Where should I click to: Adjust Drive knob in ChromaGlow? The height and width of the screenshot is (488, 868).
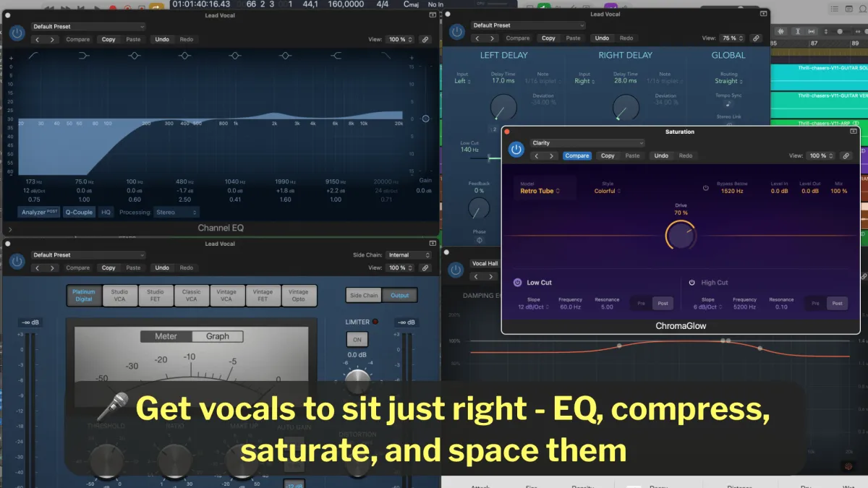click(x=680, y=236)
